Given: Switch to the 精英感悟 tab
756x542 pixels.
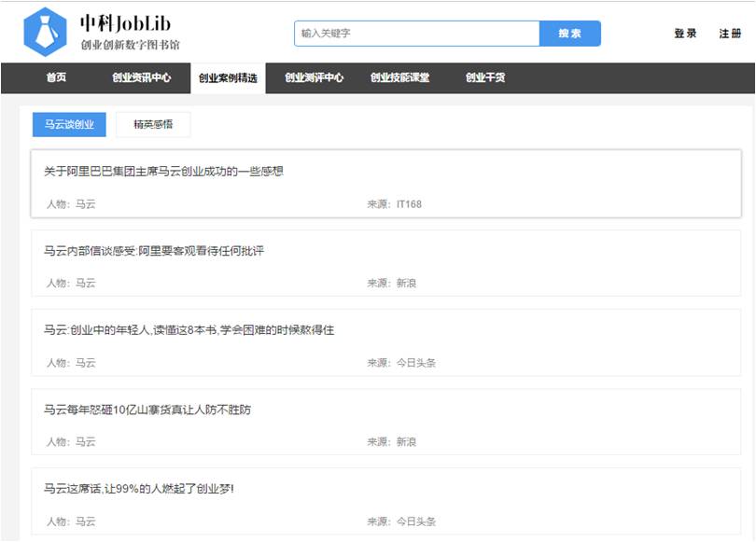Looking at the screenshot, I should click(x=153, y=124).
